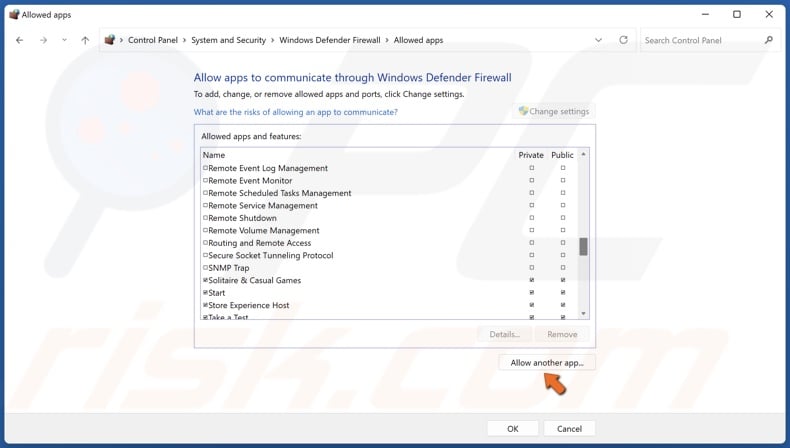Click the Details button
Screen dimensions: 790x448
coord(504,334)
